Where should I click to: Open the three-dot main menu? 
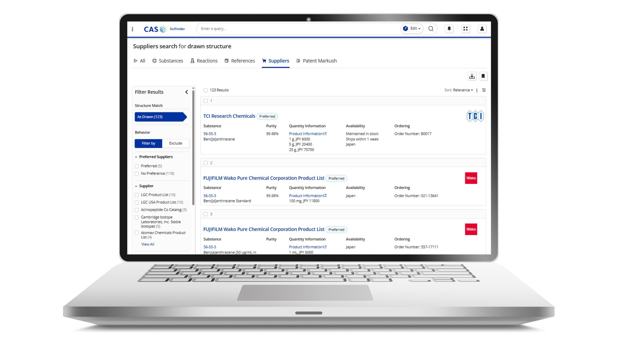pyautogui.click(x=133, y=29)
